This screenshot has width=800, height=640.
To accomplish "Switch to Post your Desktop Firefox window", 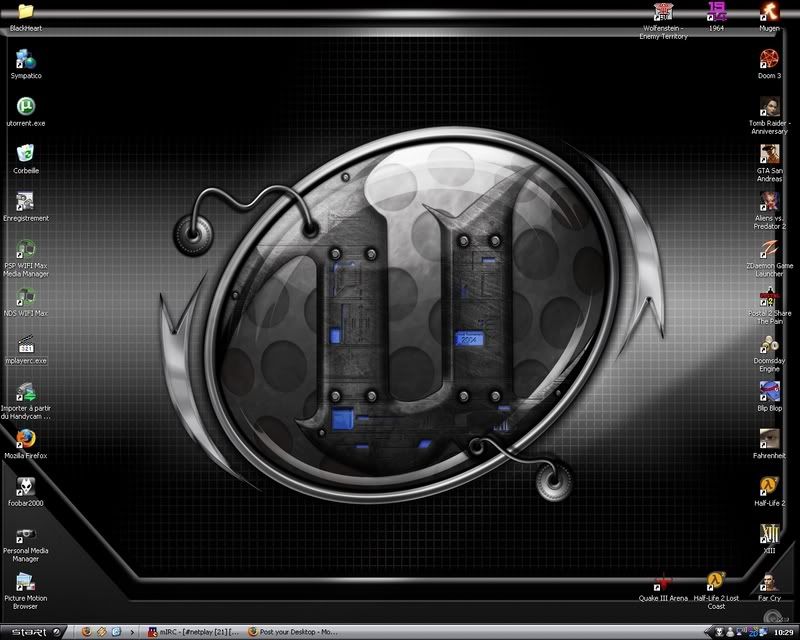I will (293, 632).
